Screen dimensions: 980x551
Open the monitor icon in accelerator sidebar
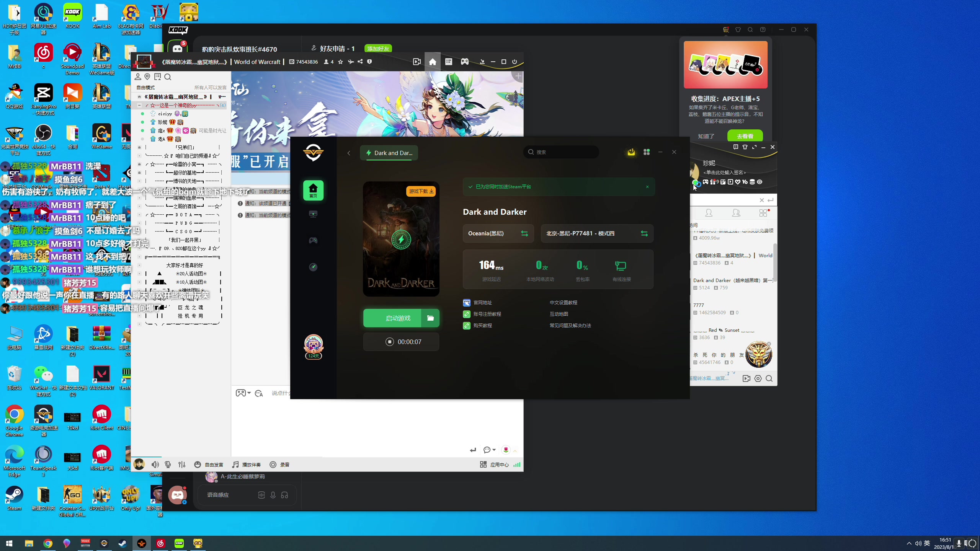coord(313,214)
